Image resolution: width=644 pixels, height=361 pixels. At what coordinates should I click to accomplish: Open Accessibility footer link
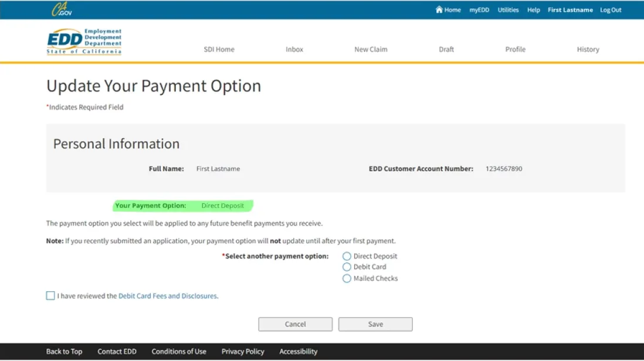[x=298, y=352]
